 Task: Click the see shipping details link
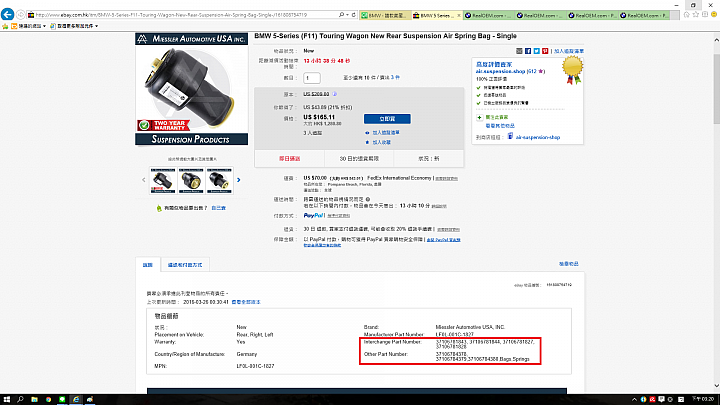(x=446, y=179)
